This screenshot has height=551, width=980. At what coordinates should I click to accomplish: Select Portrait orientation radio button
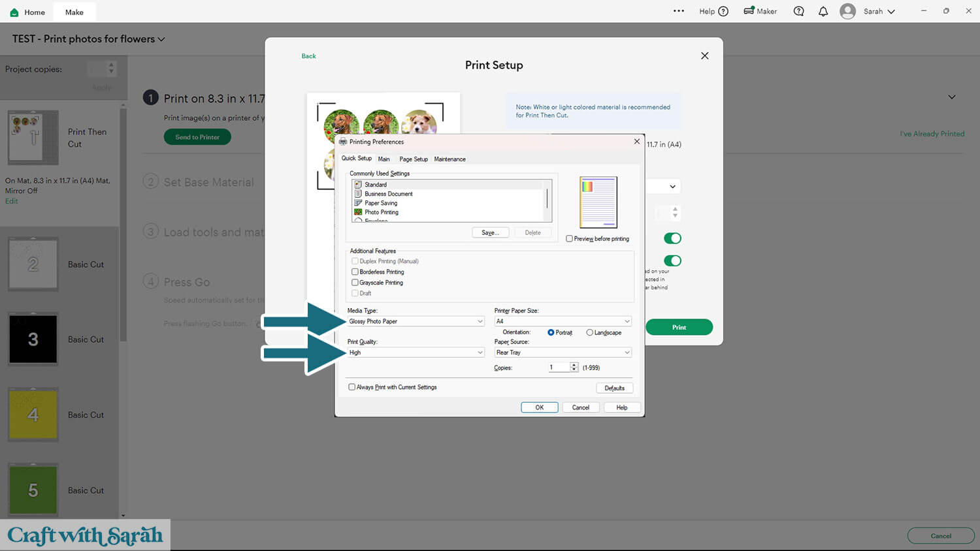pyautogui.click(x=551, y=333)
